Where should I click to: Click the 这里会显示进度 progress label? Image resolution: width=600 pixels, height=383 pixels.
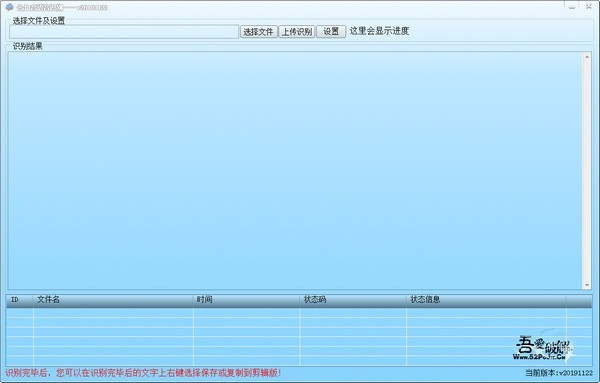pyautogui.click(x=379, y=31)
